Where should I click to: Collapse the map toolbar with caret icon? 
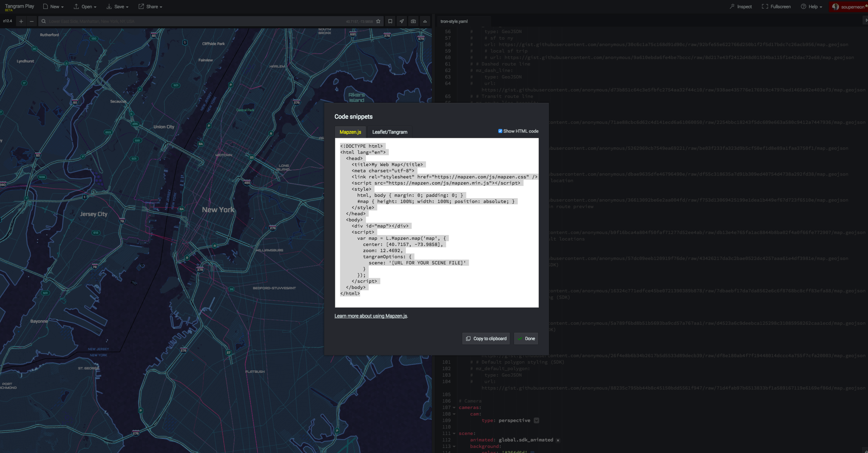[x=425, y=22]
